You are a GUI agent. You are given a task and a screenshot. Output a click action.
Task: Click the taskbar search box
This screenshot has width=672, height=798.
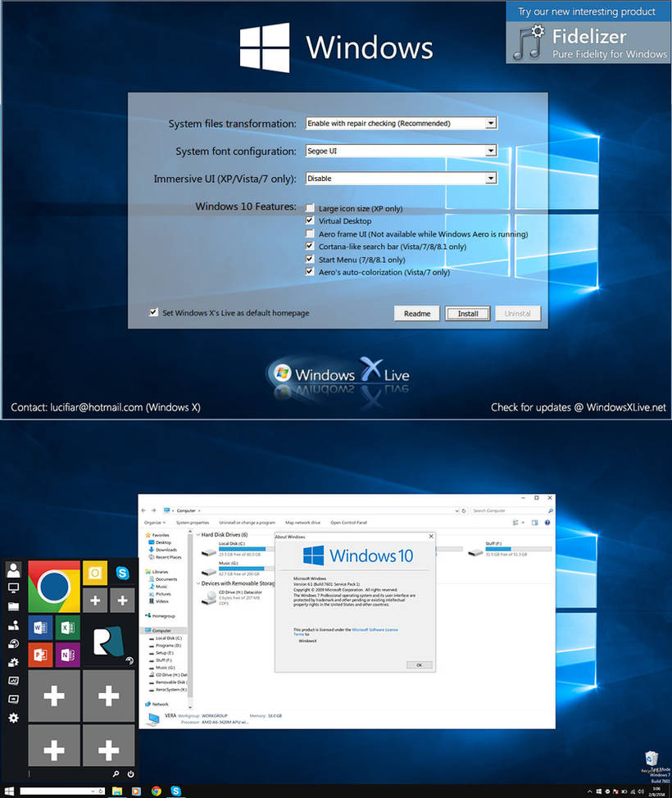62,791
